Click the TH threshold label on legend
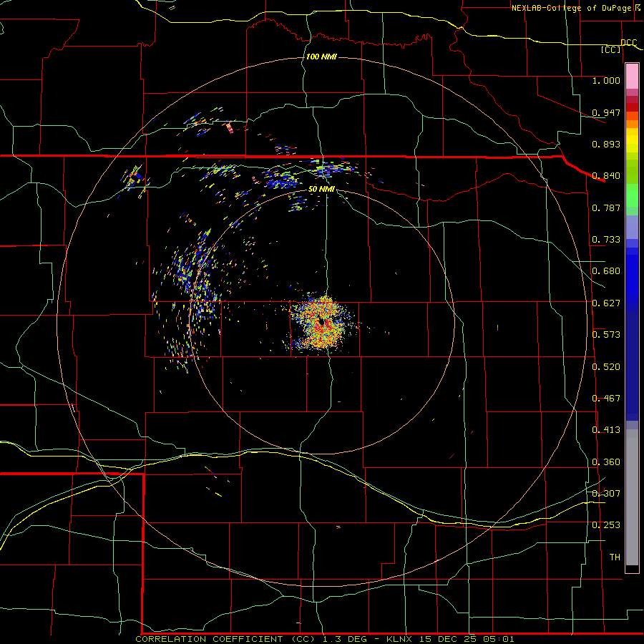644x644 pixels. coord(615,557)
